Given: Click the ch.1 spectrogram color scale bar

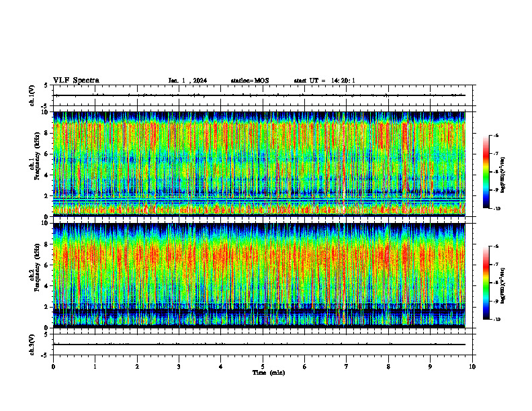Looking at the screenshot, I should click(x=486, y=172).
